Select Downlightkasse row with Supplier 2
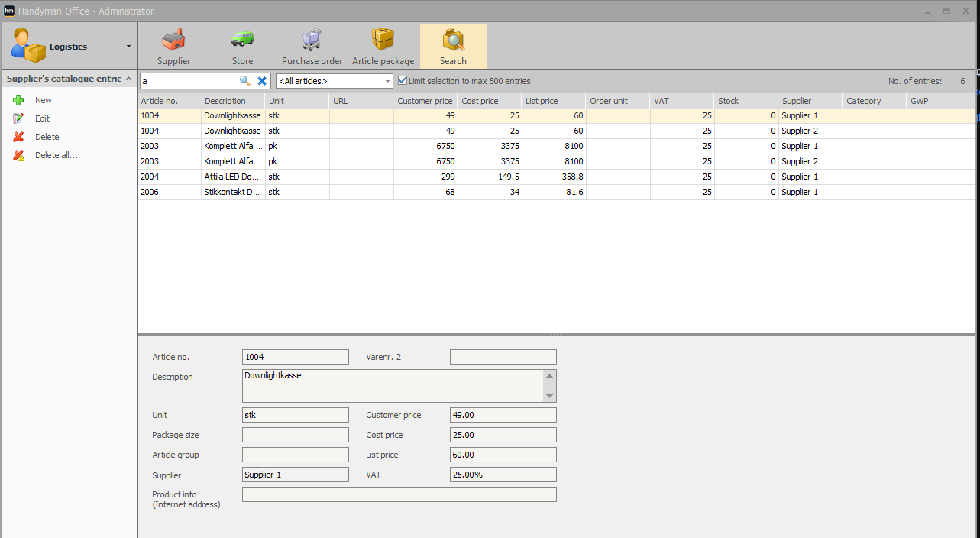 point(556,131)
